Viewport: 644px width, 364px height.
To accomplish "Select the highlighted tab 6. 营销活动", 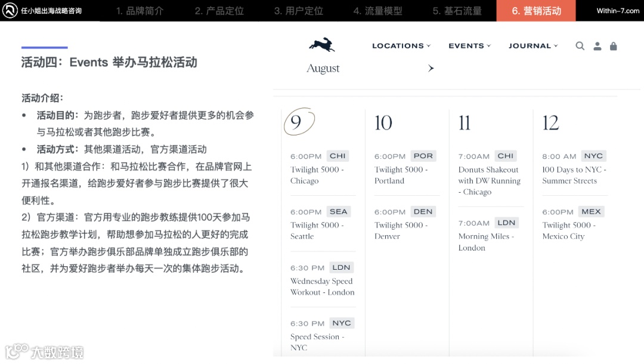I will pyautogui.click(x=536, y=11).
